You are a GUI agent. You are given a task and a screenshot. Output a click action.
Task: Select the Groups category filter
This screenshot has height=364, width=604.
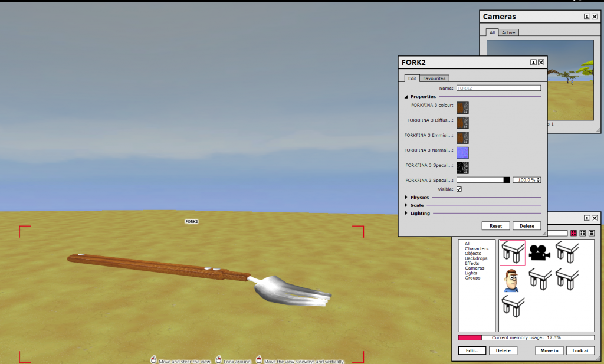pos(472,278)
